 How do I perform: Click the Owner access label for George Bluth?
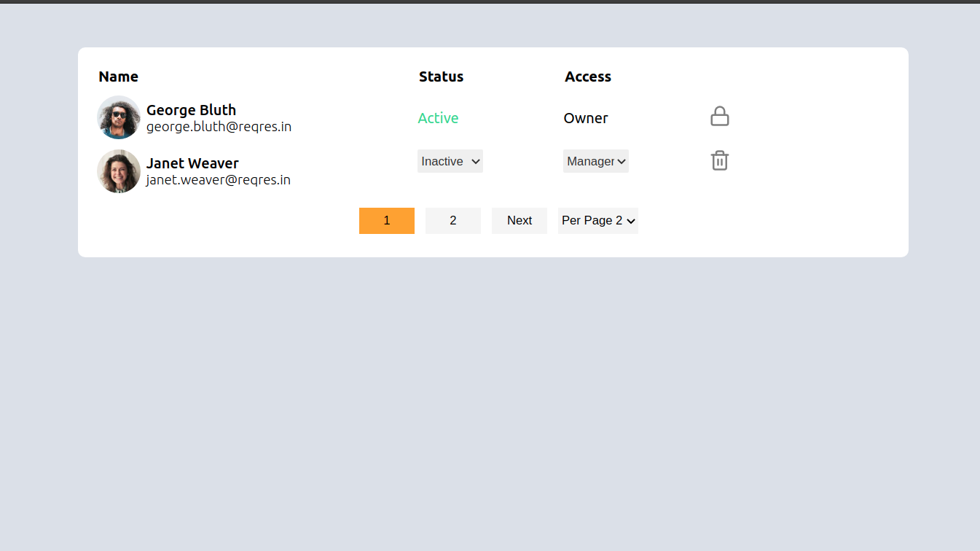click(586, 117)
